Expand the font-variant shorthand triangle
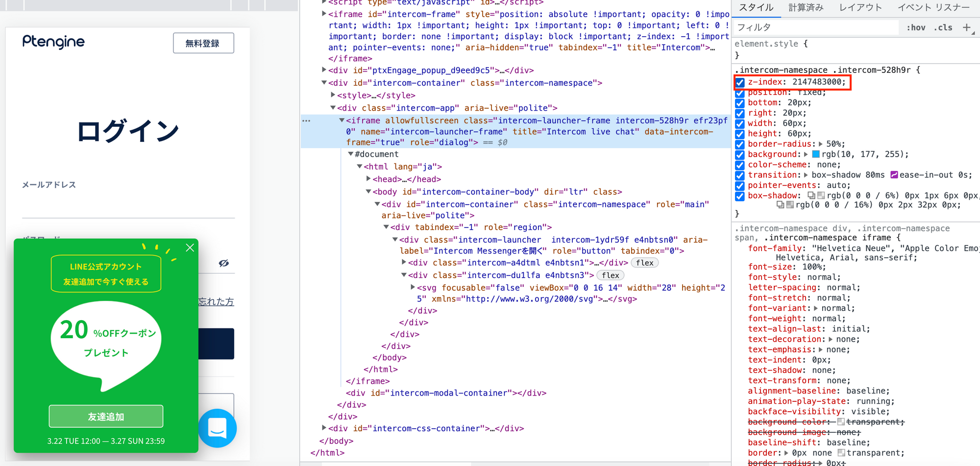Screen dimensions: 980x466 pyautogui.click(x=816, y=308)
